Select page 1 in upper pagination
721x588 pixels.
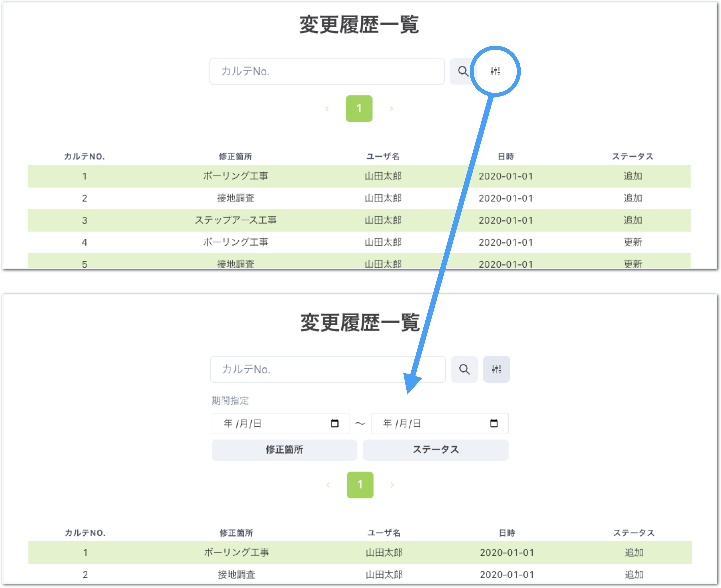coord(359,109)
